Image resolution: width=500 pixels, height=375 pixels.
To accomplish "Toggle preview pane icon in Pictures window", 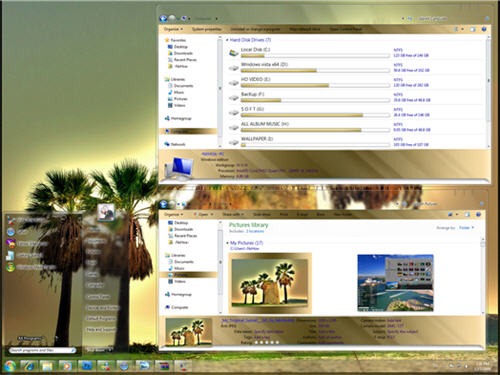I will point(467,214).
